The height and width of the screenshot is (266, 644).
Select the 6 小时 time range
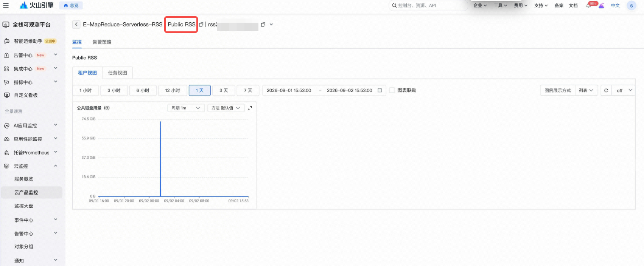pyautogui.click(x=143, y=90)
